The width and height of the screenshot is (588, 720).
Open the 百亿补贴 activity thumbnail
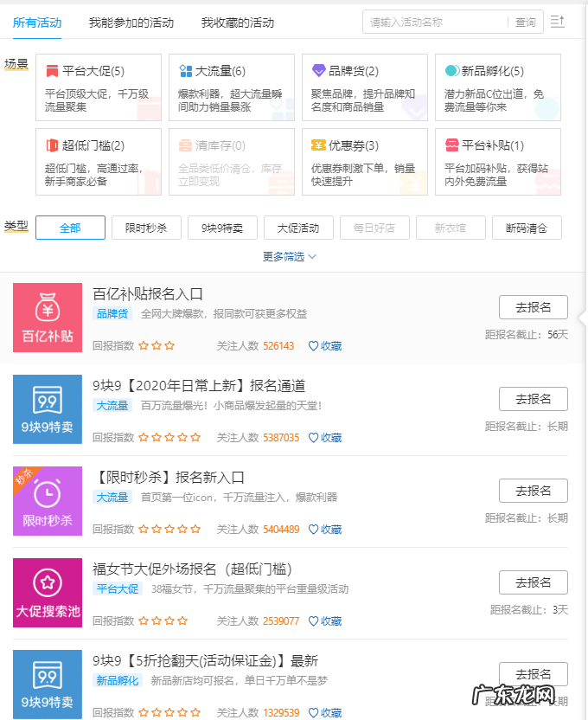[48, 318]
